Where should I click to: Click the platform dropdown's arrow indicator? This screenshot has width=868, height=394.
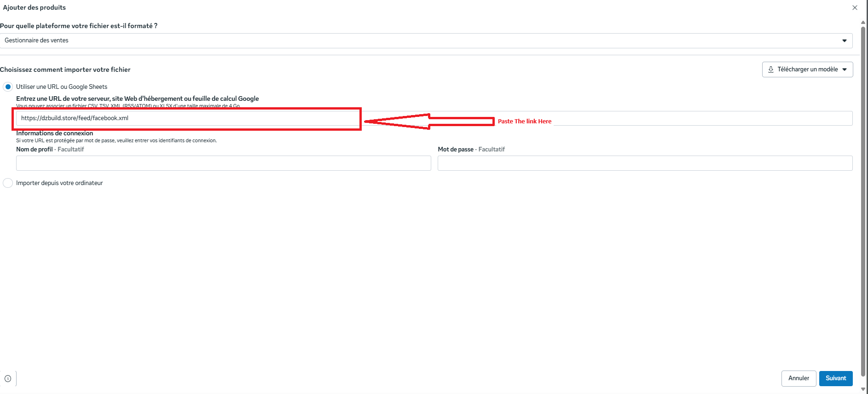[845, 41]
